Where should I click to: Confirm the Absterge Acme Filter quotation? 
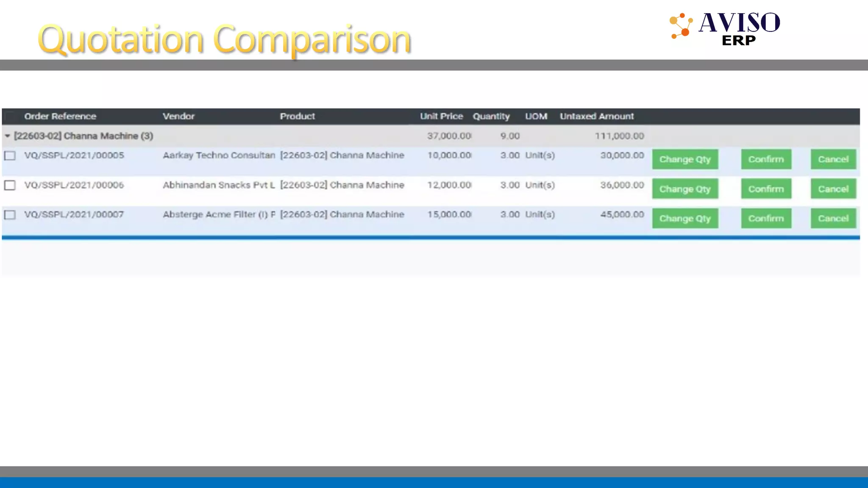click(x=765, y=219)
